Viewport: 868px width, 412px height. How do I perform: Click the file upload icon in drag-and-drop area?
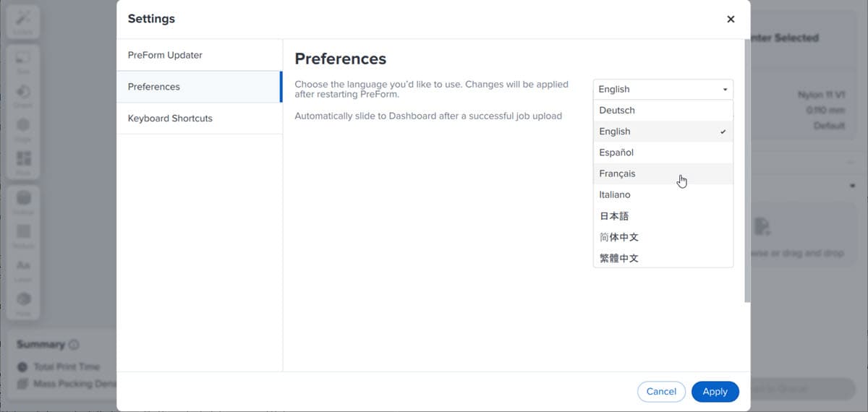pos(762,227)
